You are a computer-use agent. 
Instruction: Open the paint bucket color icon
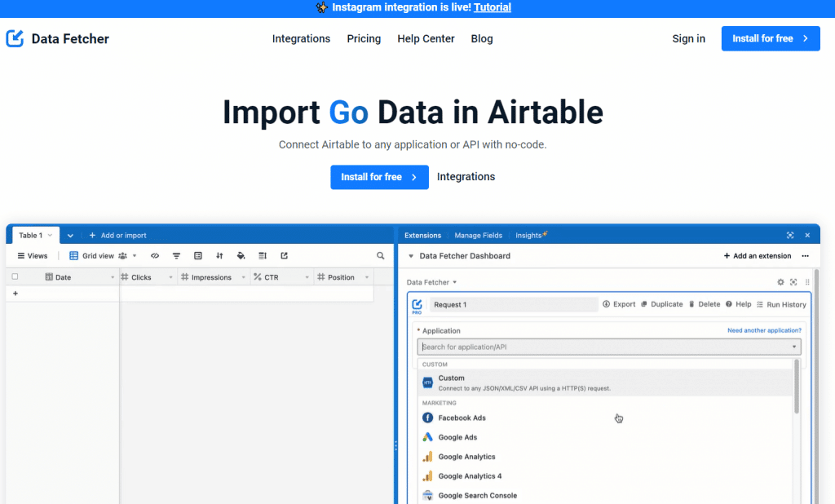[241, 256]
